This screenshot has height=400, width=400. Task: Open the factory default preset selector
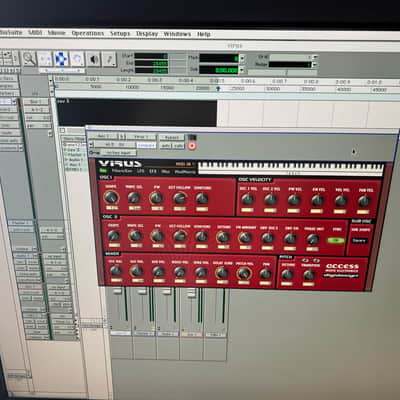(114, 145)
